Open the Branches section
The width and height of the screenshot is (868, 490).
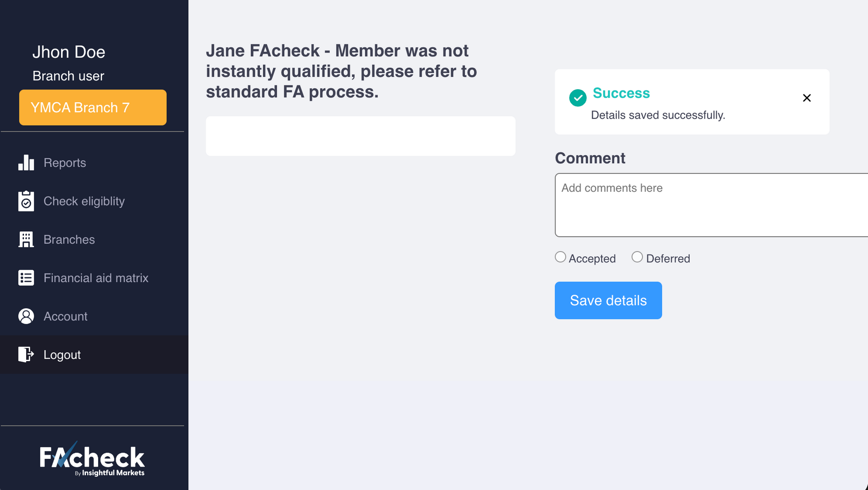(69, 239)
